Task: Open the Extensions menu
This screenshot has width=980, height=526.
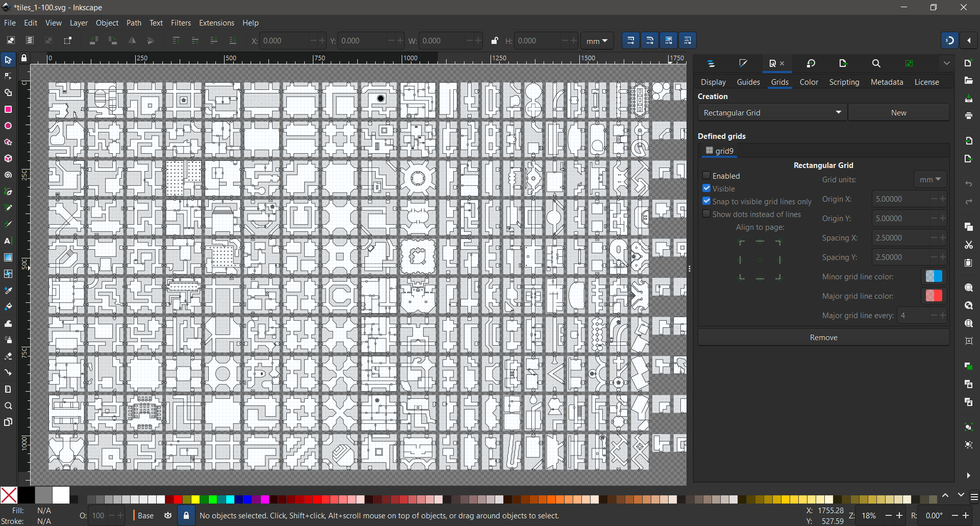Action: pyautogui.click(x=216, y=23)
